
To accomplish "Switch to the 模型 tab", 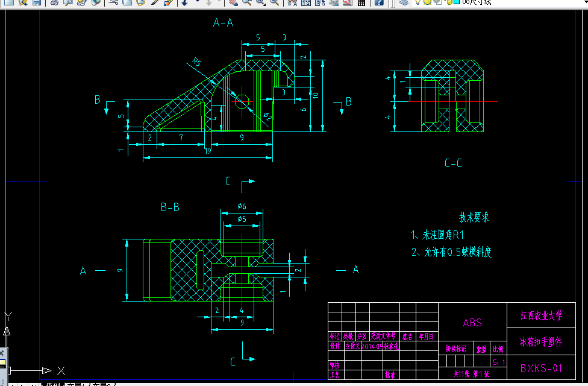I will [53, 384].
